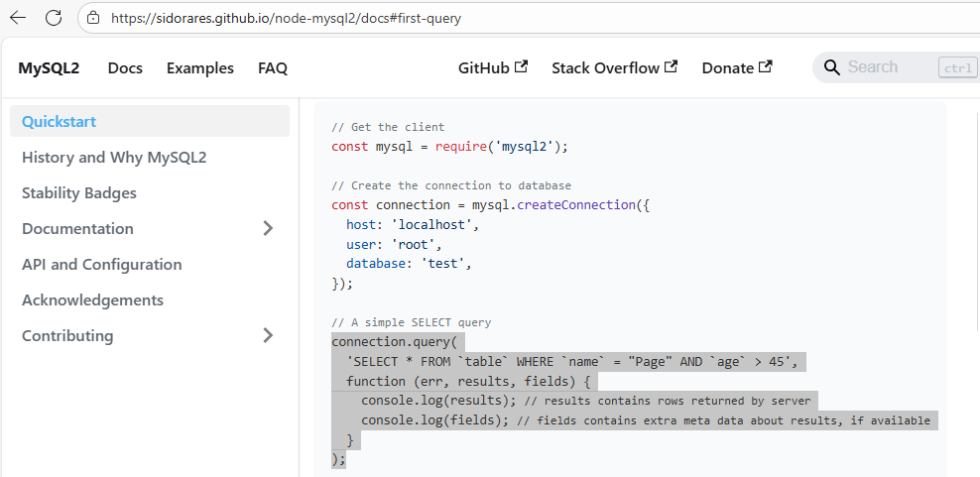Screen dimensions: 980x477
Task: Open History and Why MySQL2 page
Action: pyautogui.click(x=114, y=158)
